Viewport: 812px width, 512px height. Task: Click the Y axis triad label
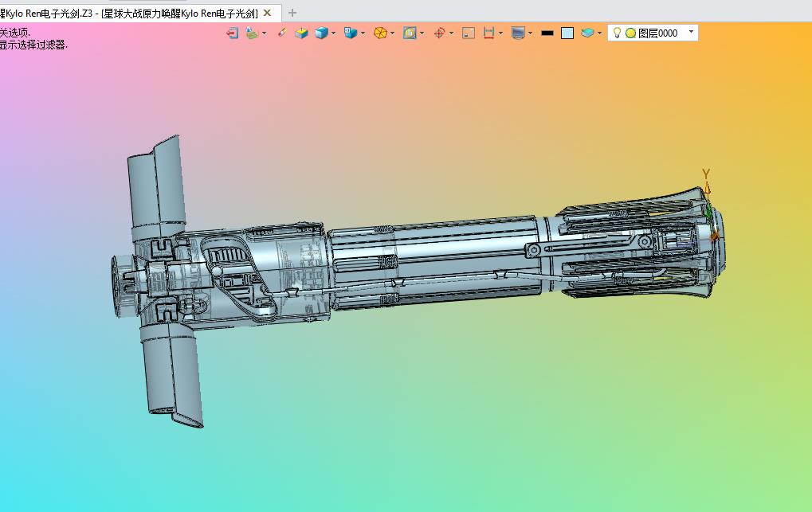click(705, 174)
